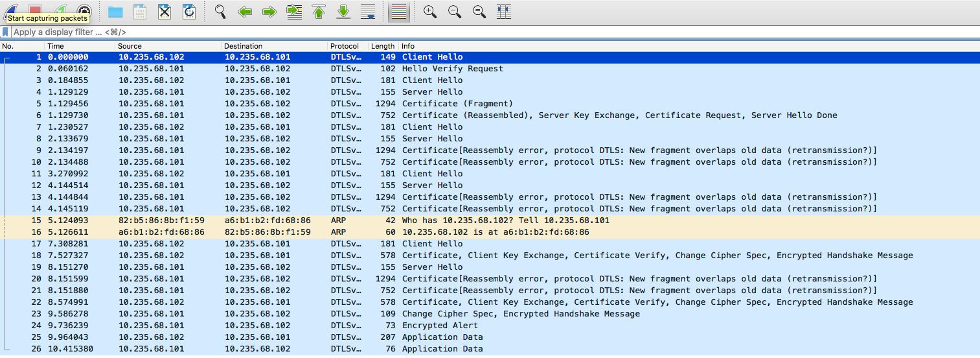This screenshot has height=358, width=980.
Task: Toggle packet list colorization
Action: pos(399,11)
